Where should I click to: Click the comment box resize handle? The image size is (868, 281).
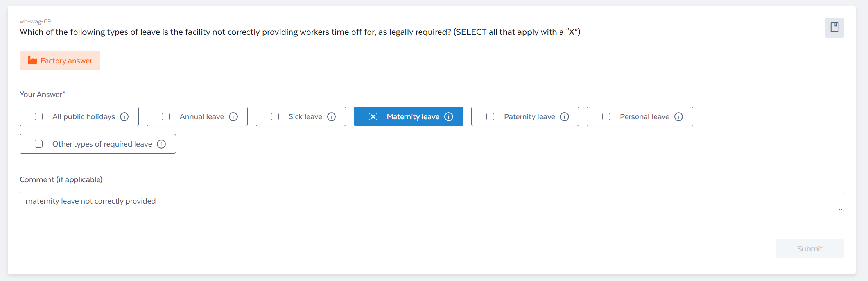(841, 208)
